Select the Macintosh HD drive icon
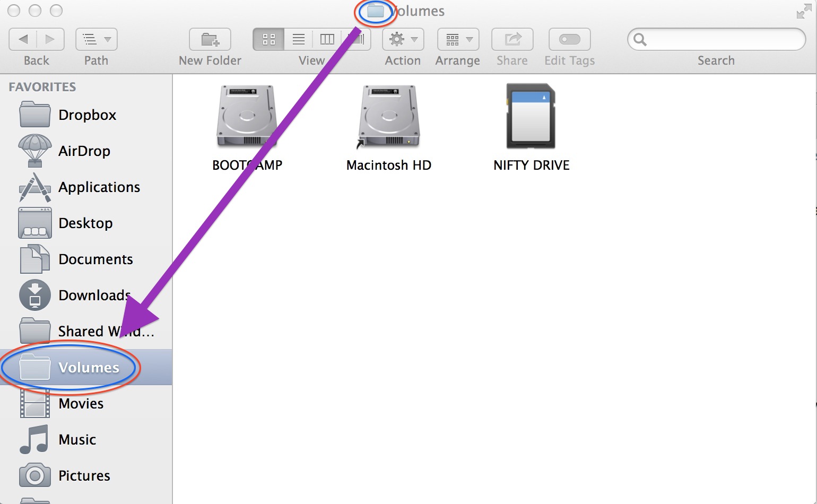817x504 pixels. (389, 117)
